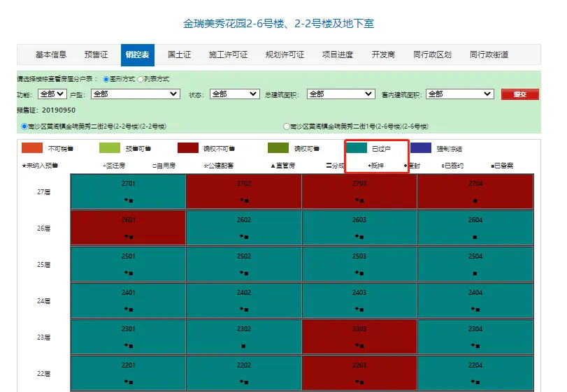Click the 不可销售 orange legend swatch

(x=32, y=147)
